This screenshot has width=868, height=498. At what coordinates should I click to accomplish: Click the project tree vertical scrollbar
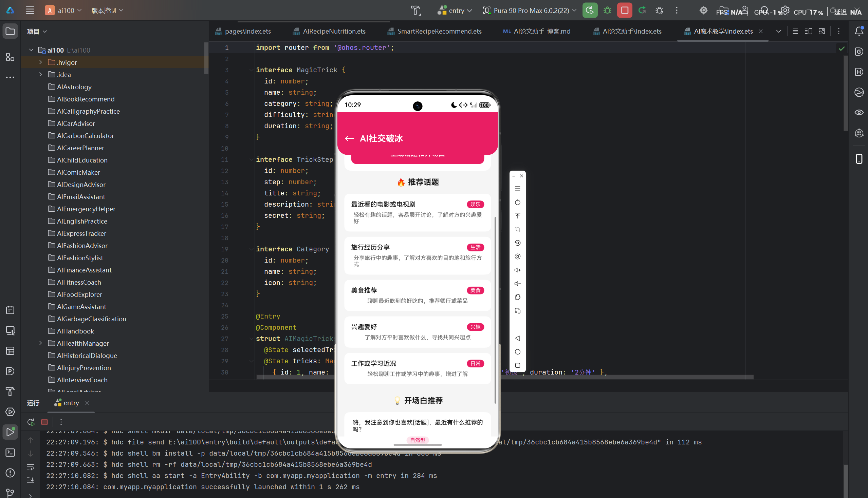[x=206, y=58]
